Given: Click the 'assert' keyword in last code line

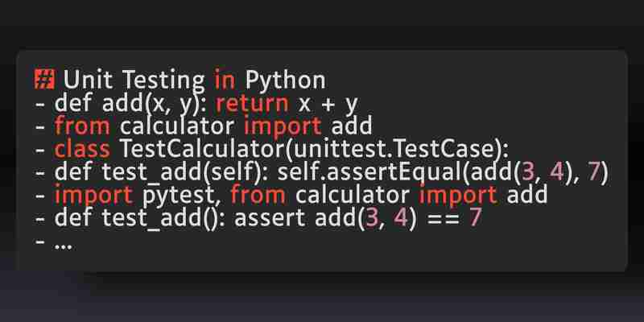Looking at the screenshot, I should point(270,218).
